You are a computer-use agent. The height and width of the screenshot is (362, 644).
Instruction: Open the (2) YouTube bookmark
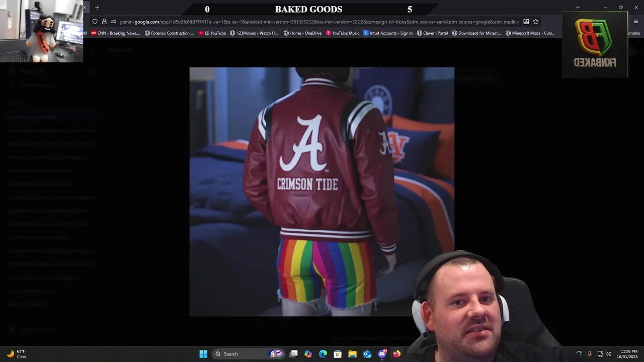(x=212, y=33)
